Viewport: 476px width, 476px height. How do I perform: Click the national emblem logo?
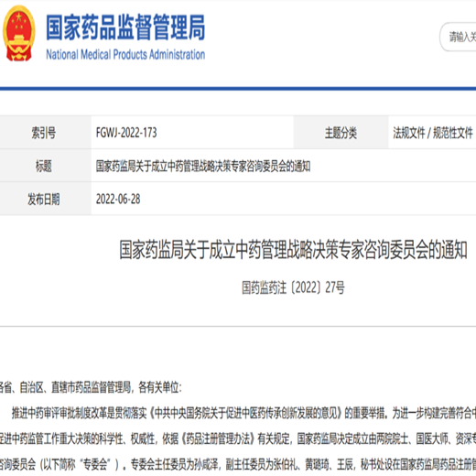click(18, 33)
